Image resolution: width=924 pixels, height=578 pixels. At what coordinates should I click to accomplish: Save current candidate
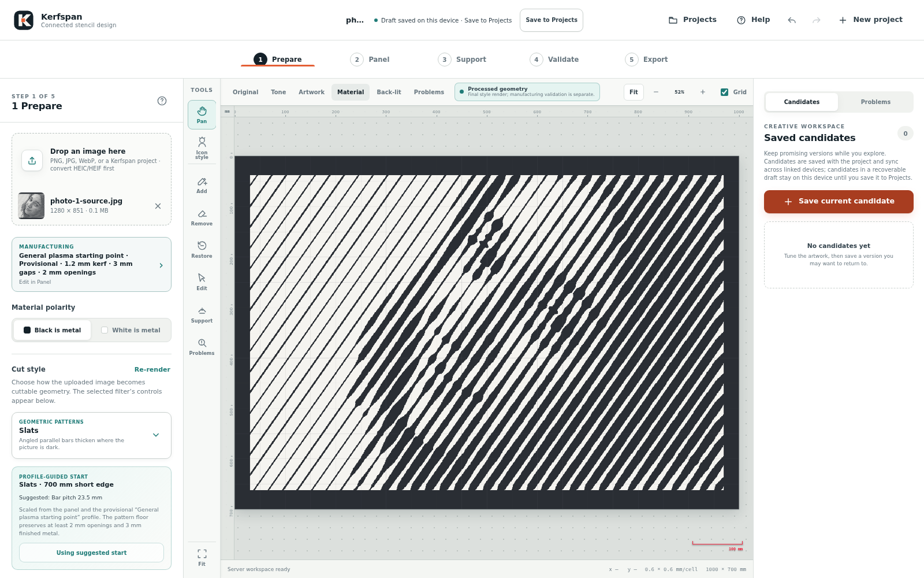(839, 202)
